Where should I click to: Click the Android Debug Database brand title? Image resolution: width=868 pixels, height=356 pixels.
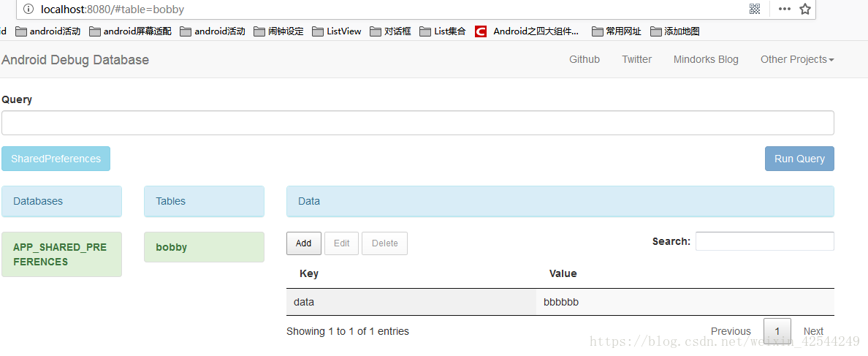coord(75,60)
